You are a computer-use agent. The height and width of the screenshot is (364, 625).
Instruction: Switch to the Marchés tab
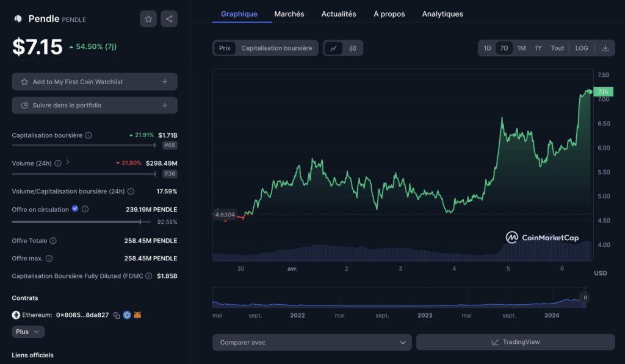[289, 14]
